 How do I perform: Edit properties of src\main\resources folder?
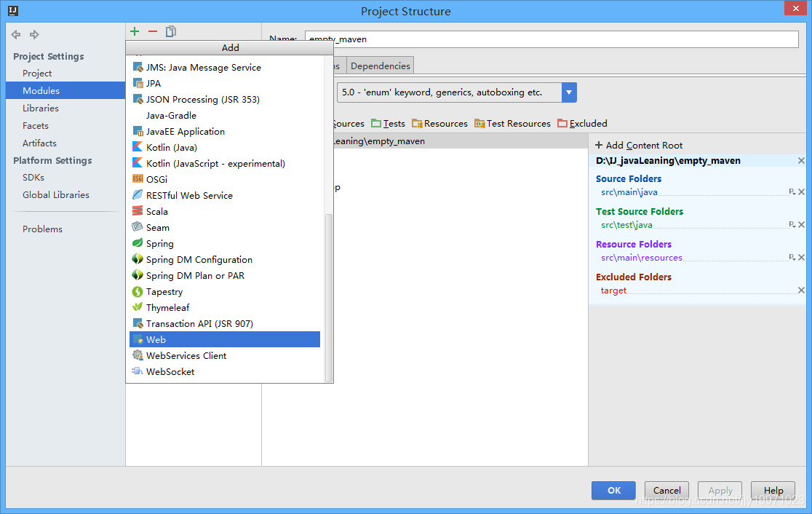pos(792,257)
